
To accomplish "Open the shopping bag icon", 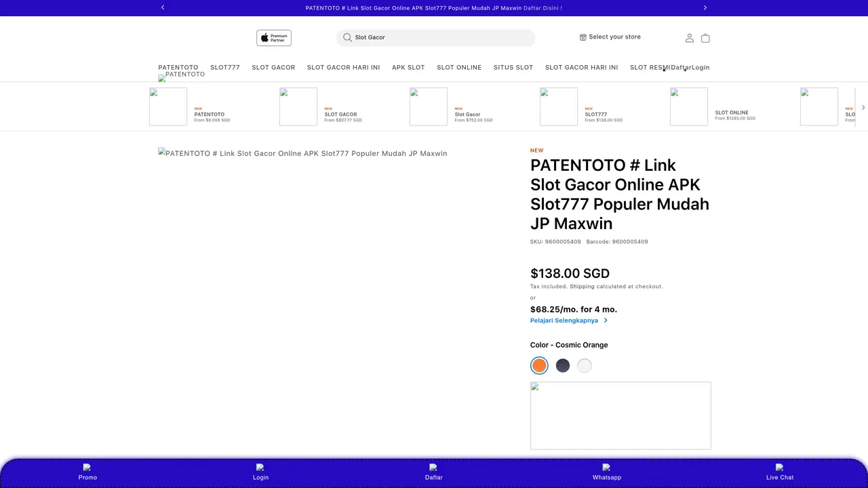I will click(705, 38).
